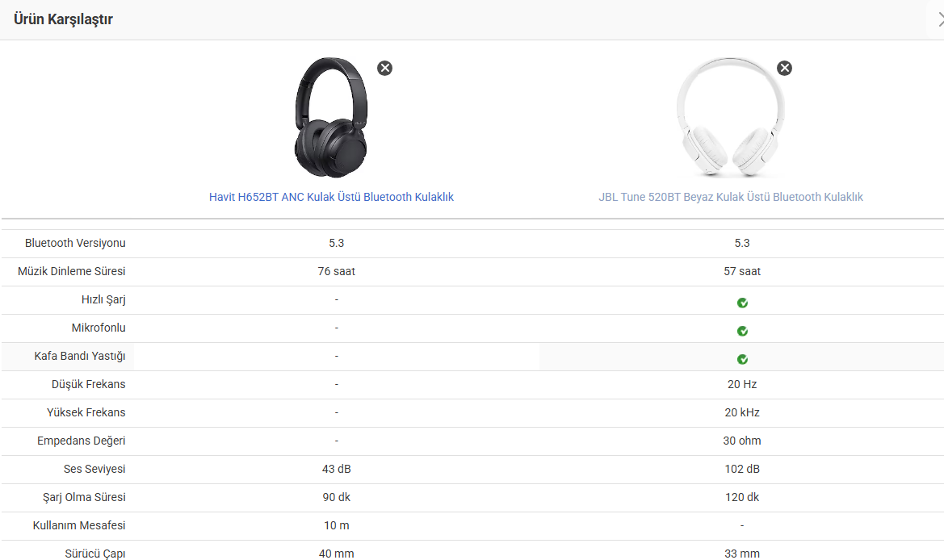Open Havit H652BT ANC product link
944x560 pixels.
click(x=331, y=197)
